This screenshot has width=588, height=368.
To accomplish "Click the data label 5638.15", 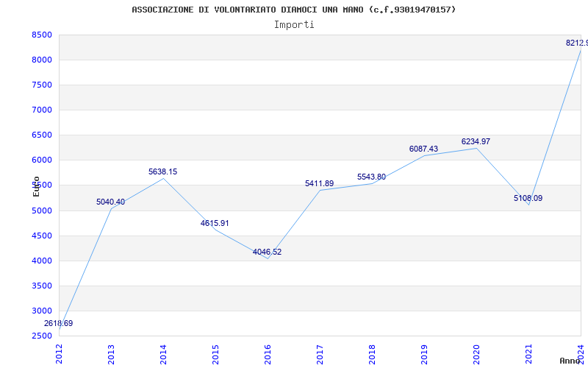I will coord(162,172).
